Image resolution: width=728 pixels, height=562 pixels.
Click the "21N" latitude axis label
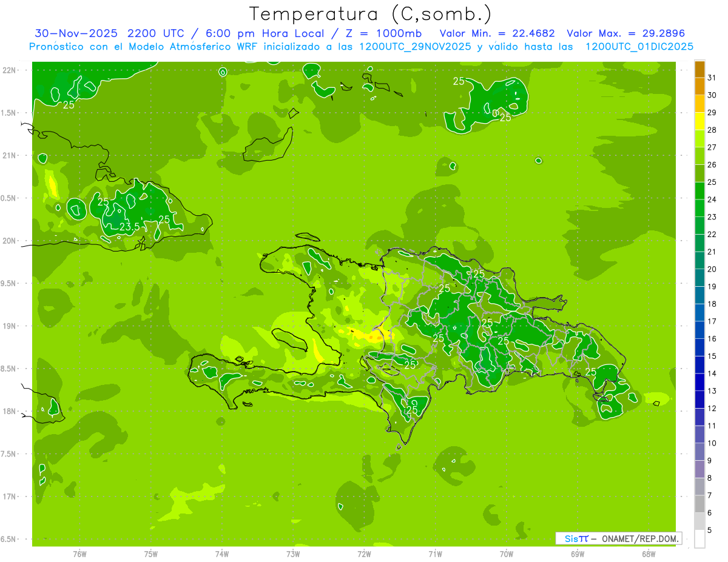click(x=10, y=155)
